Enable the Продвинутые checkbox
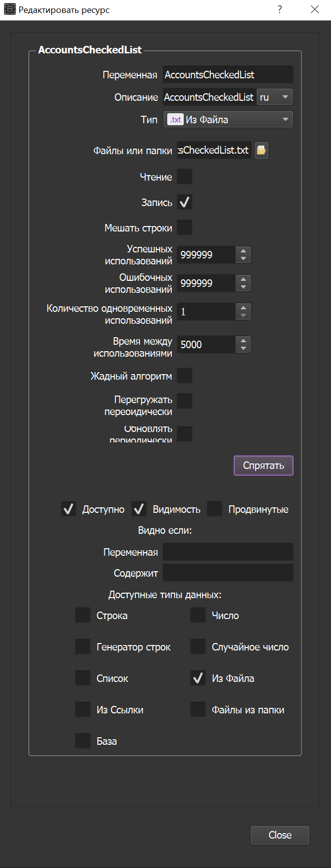 [x=214, y=508]
